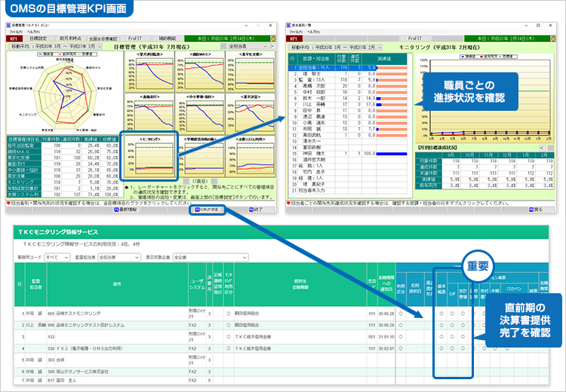Select the 全担当者:16人 row in the staff list
The height and width of the screenshot is (392, 566).
click(x=348, y=67)
